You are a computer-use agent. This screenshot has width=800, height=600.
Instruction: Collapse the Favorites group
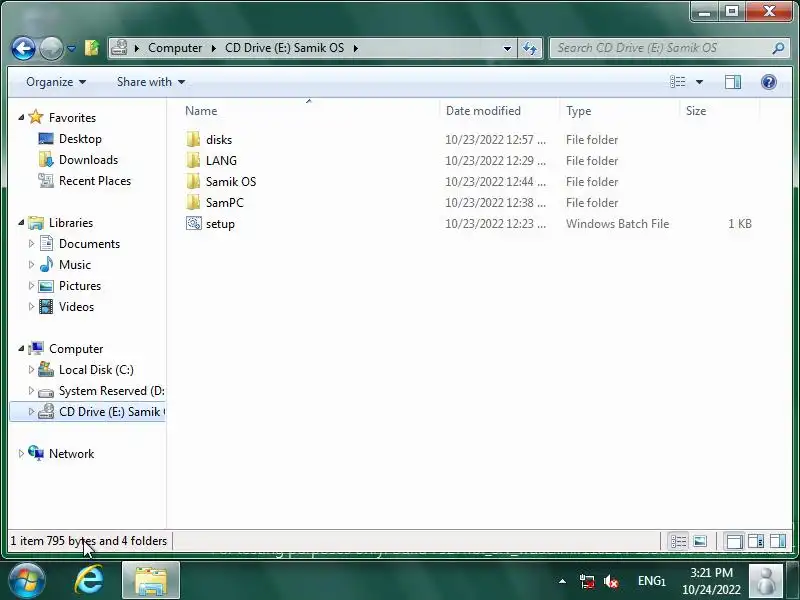pyautogui.click(x=21, y=117)
